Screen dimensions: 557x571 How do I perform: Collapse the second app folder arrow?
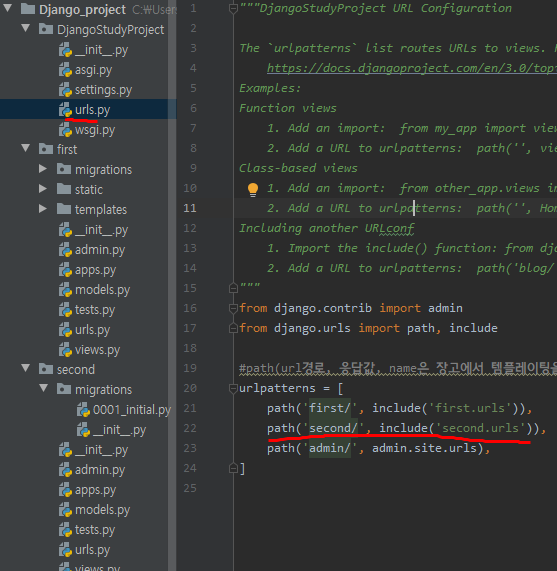tap(25, 368)
